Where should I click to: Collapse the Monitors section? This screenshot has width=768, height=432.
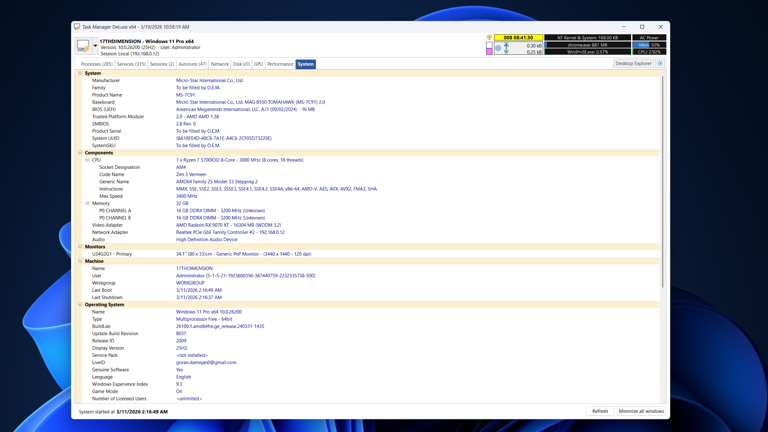point(80,246)
